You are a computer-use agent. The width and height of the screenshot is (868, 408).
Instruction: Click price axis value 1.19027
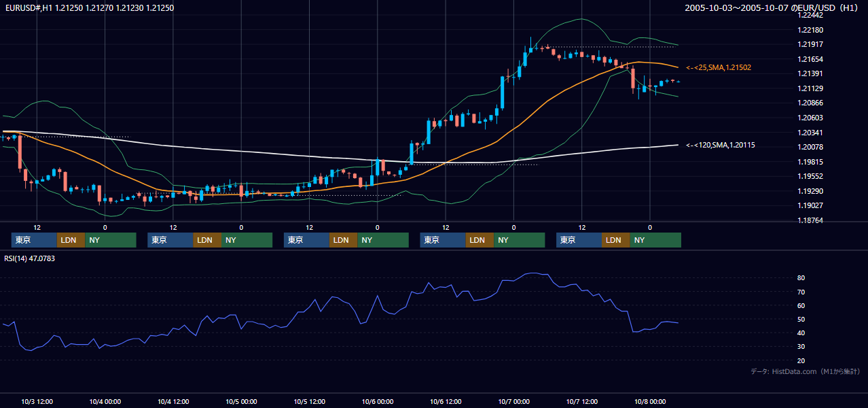(811, 205)
